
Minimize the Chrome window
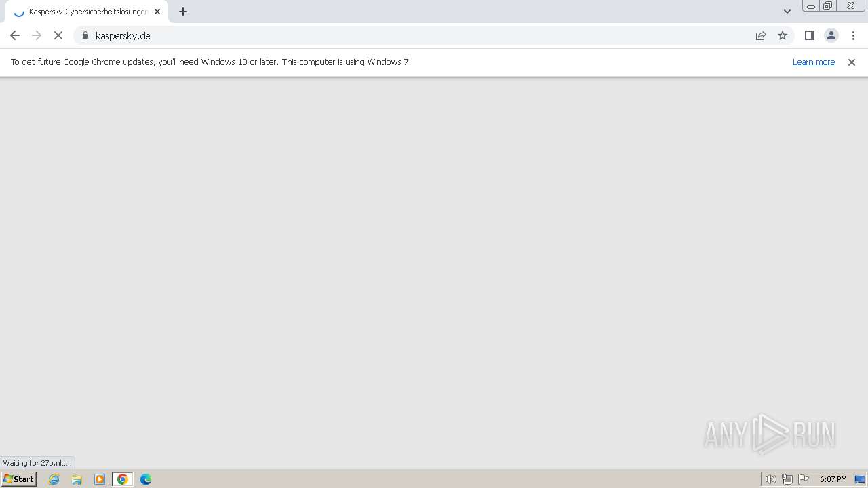pyautogui.click(x=811, y=6)
